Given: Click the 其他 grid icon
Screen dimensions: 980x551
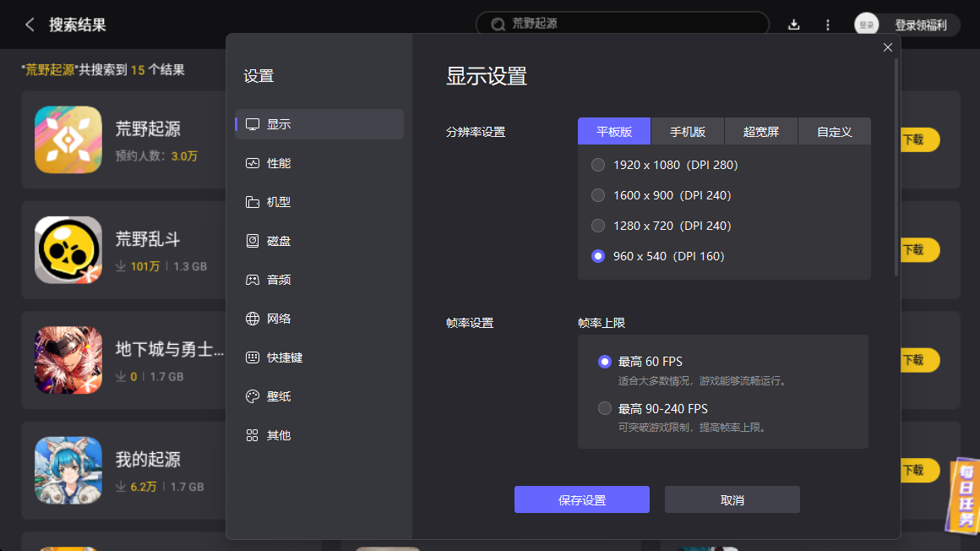Looking at the screenshot, I should click(x=253, y=435).
